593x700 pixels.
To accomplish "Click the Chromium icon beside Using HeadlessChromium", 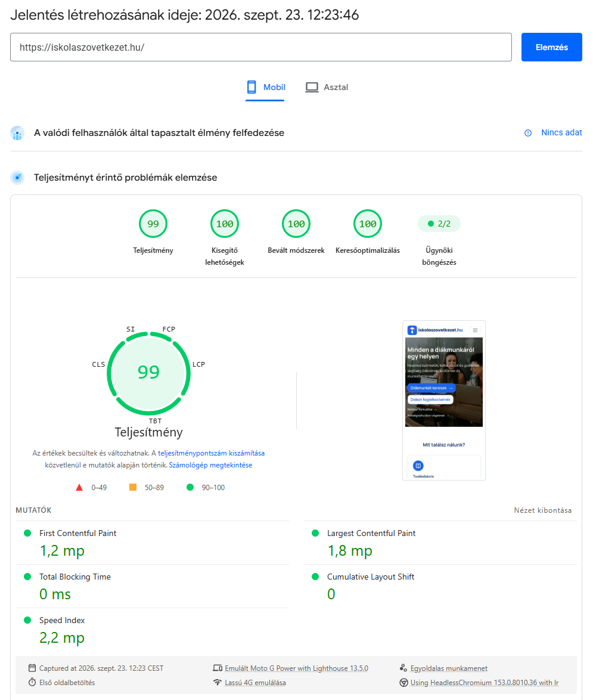I will click(x=403, y=682).
